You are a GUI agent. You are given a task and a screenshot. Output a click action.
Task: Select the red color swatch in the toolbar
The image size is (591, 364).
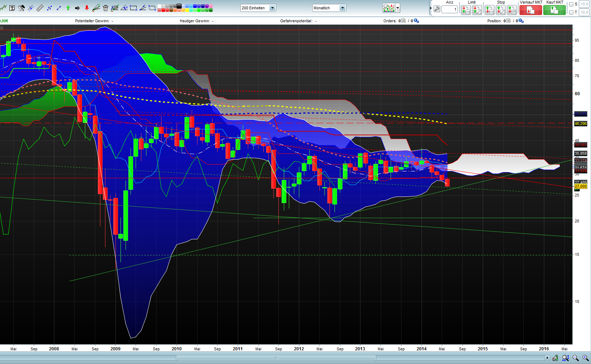pyautogui.click(x=163, y=9)
